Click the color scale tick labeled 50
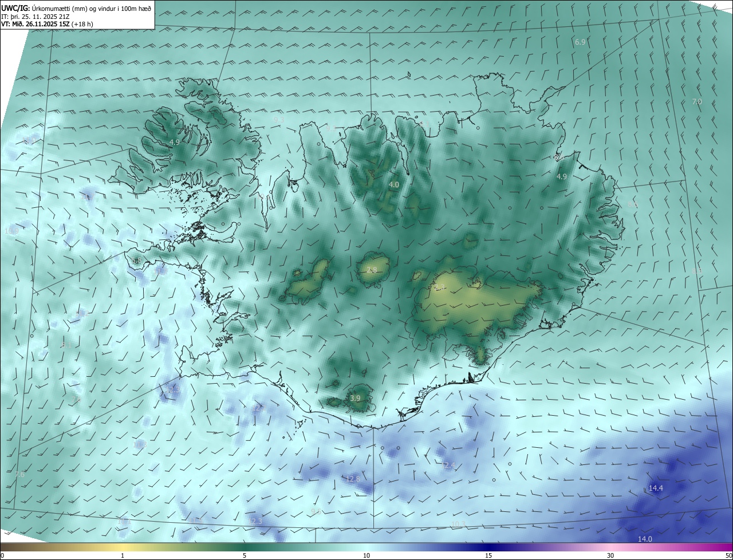 pos(728,555)
